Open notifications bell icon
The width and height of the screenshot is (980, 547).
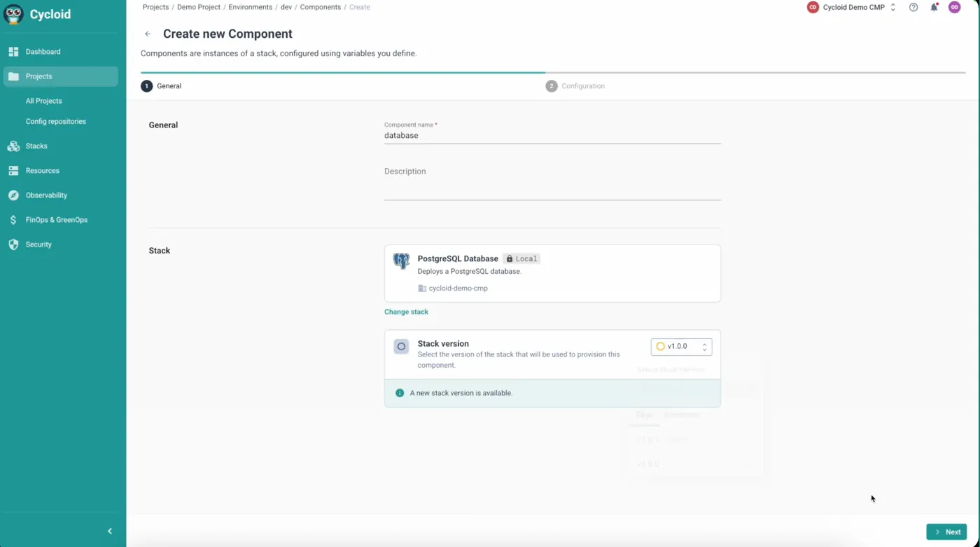tap(934, 7)
